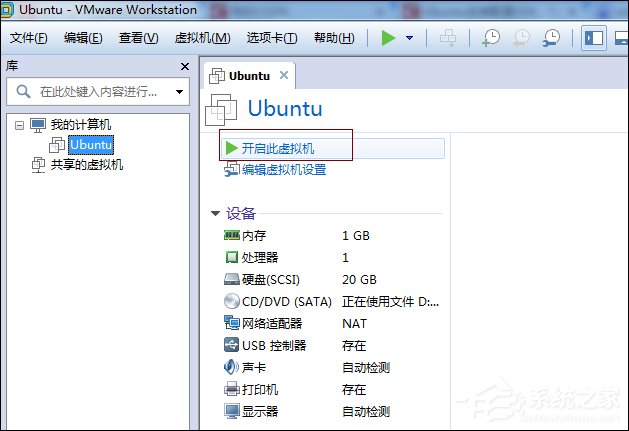Click the 硬盘(SCSI) device row
Screen dimensions: 629x431
pos(331,280)
